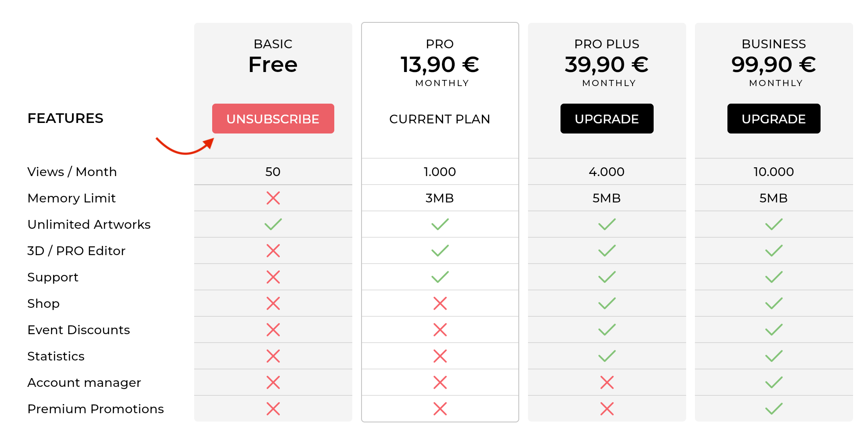868x440 pixels.
Task: Click Pro plan's Support checkmark
Action: tap(440, 277)
